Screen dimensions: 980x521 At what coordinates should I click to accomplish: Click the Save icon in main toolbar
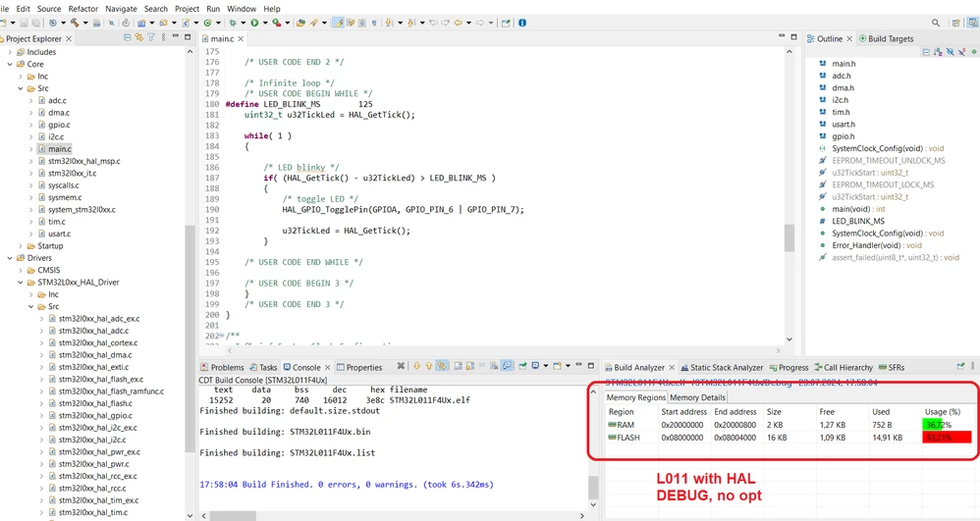pos(24,23)
